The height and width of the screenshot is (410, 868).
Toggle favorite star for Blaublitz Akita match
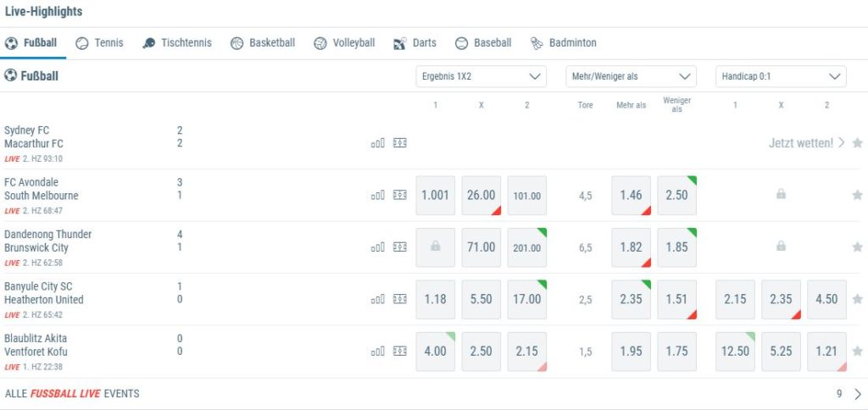tap(857, 351)
